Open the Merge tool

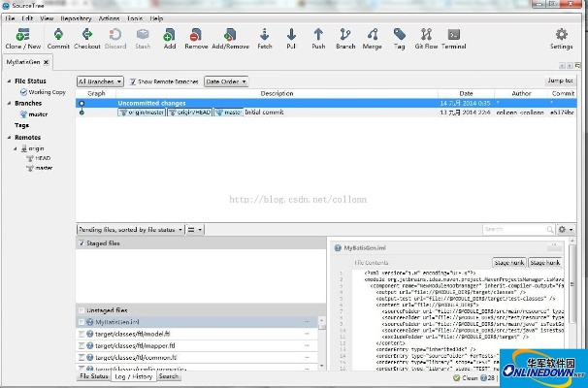(373, 37)
